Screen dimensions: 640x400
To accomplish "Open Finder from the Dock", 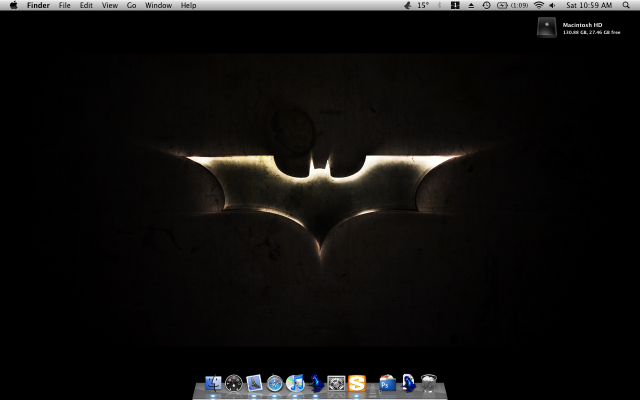I will pos(213,383).
